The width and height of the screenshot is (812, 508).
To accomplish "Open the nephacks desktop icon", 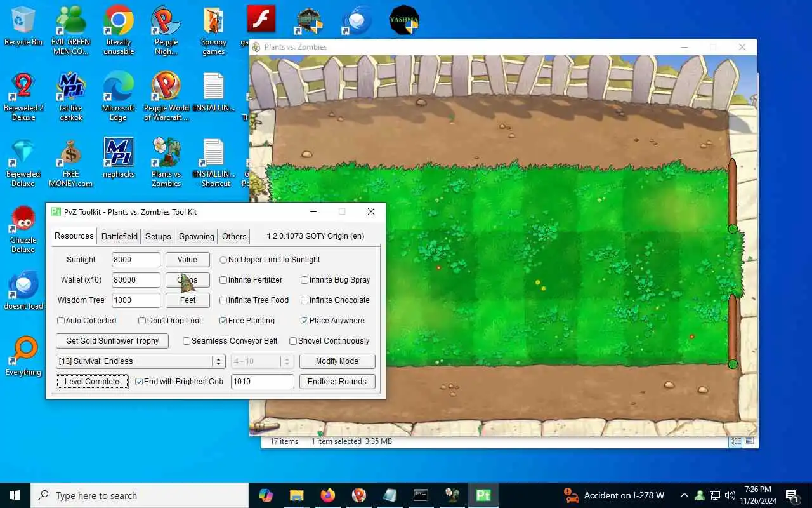I will [119, 157].
